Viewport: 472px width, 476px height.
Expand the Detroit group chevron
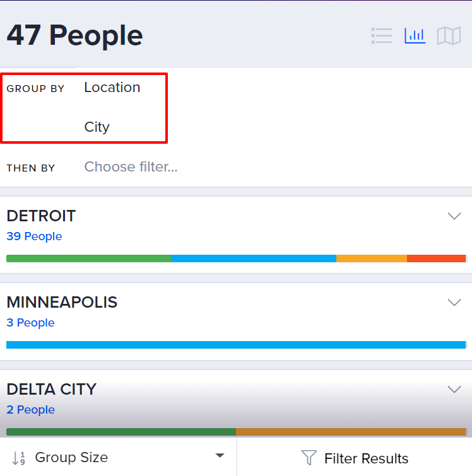454,216
